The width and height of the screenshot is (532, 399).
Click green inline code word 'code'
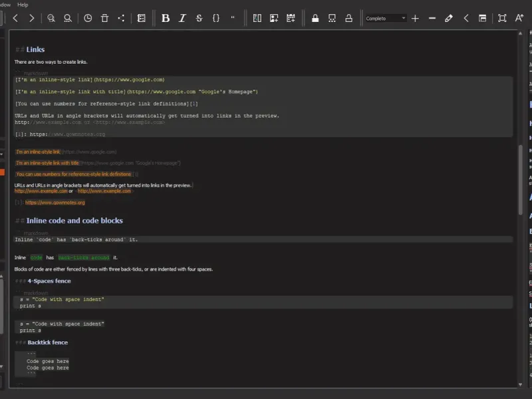(x=37, y=257)
